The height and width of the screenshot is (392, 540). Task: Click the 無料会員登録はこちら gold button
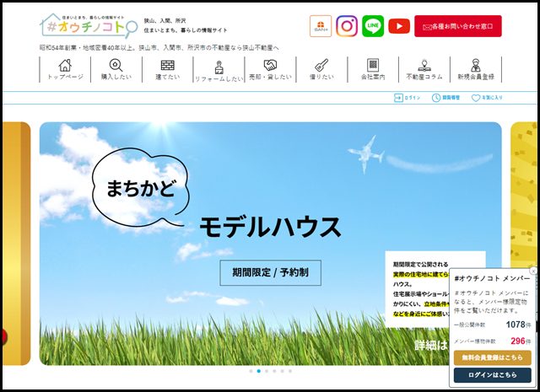pyautogui.click(x=492, y=357)
